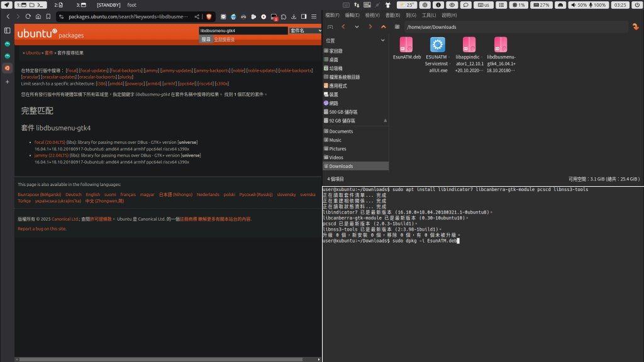Open the power menu icon
The width and height of the screenshot is (644, 362).
point(637,5)
